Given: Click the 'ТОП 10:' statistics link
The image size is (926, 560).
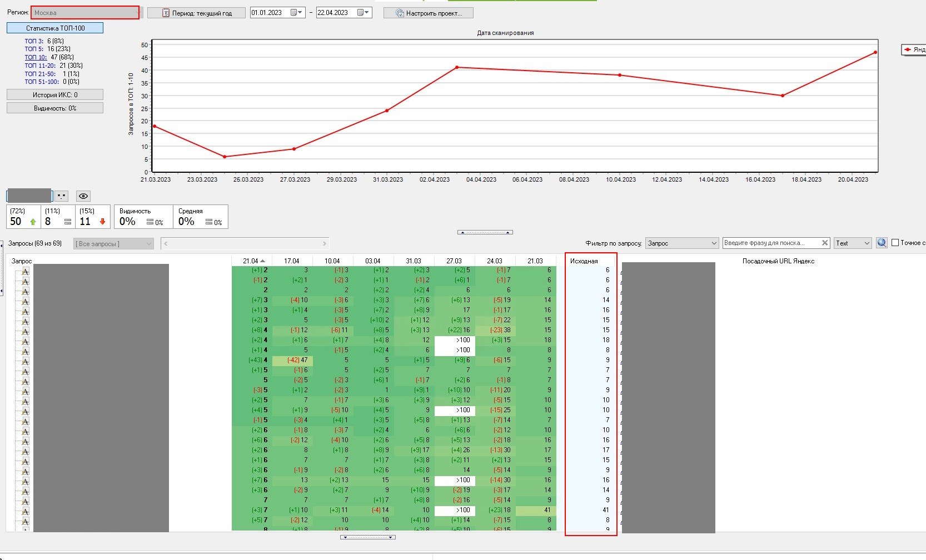Looking at the screenshot, I should [36, 57].
